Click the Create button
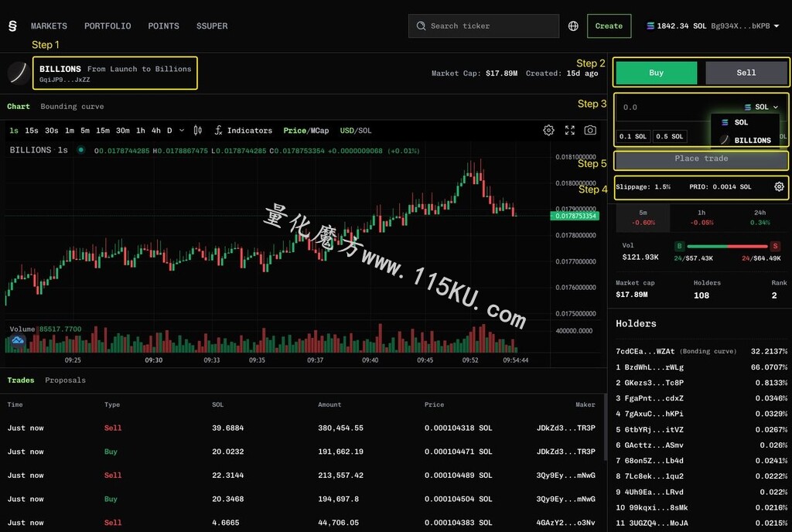The height and width of the screenshot is (532, 792). pos(609,26)
